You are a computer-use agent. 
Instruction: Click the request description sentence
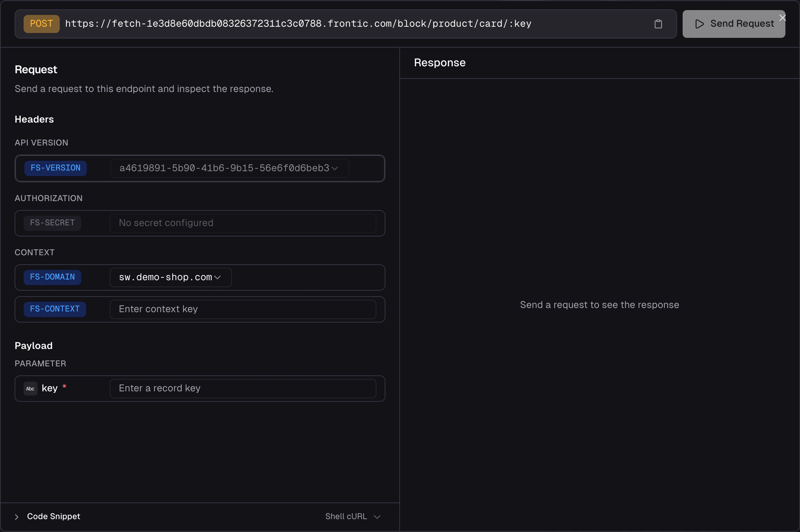[x=144, y=89]
